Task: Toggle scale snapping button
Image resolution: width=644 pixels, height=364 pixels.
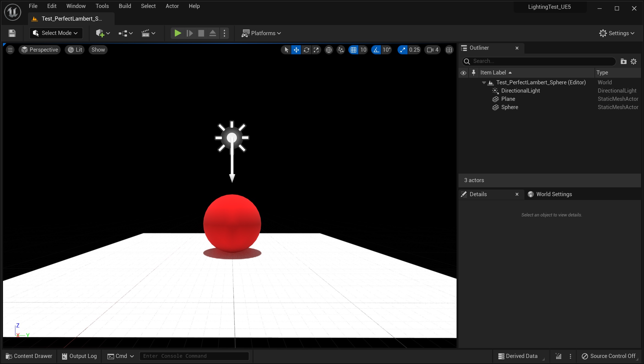Action: tap(402, 50)
